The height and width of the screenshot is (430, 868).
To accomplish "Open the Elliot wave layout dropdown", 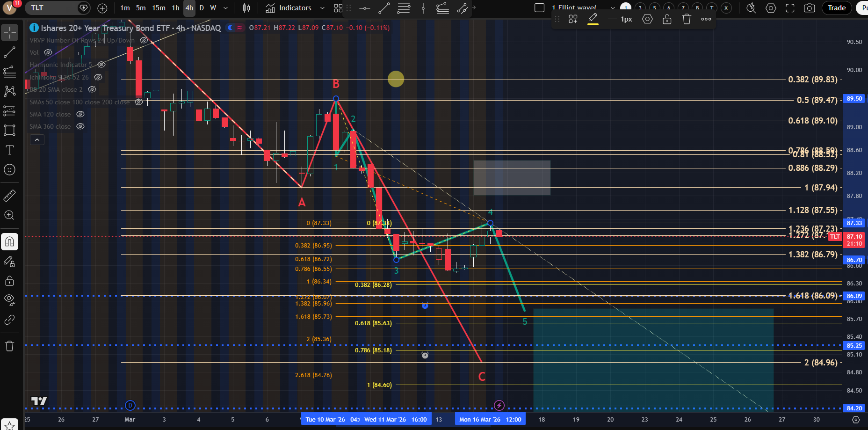I will coord(613,8).
